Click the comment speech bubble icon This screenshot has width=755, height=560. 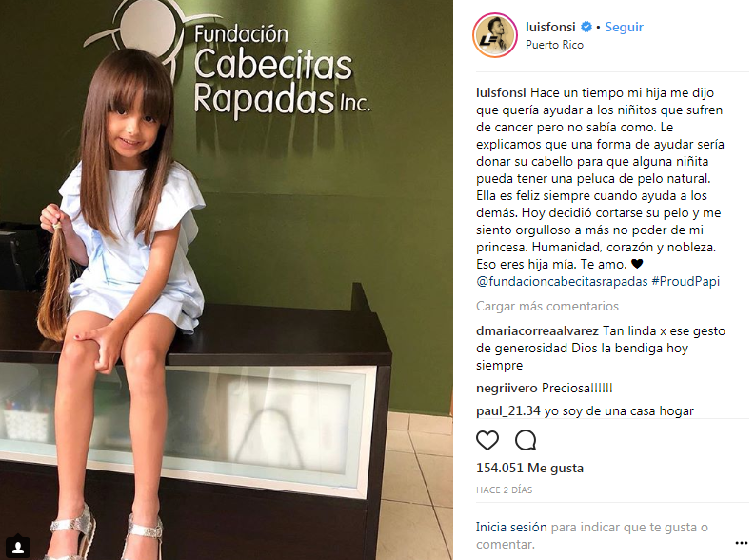tap(526, 440)
